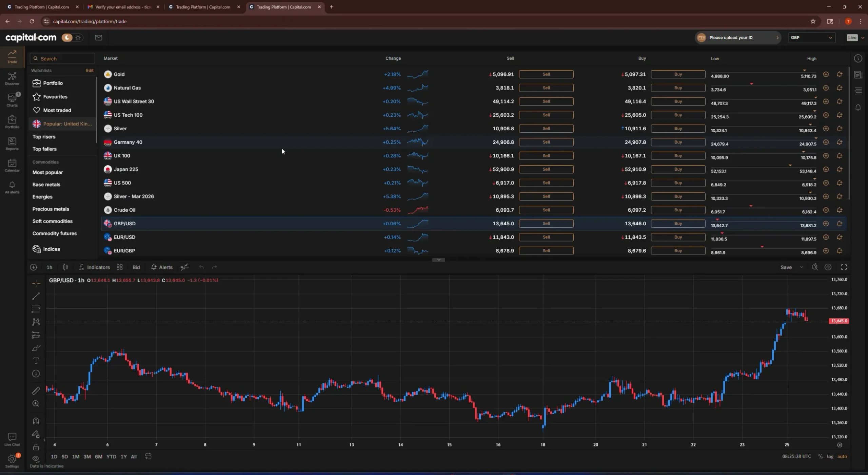868x475 pixels.
Task: Select the ruler measure tool
Action: coord(36,391)
